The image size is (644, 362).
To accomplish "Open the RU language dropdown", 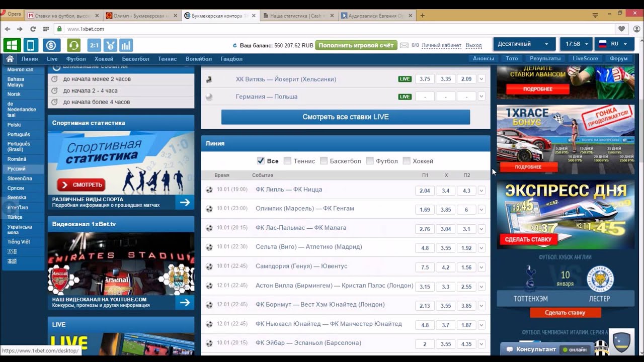I will click(614, 44).
